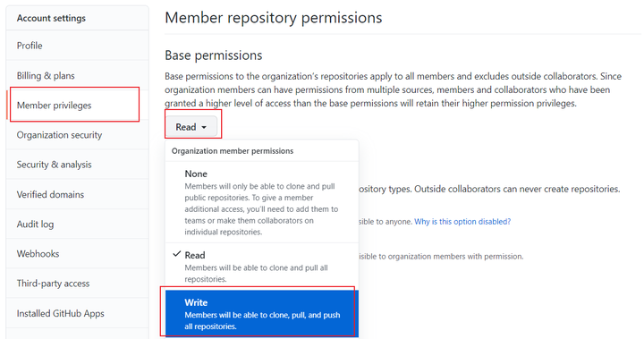This screenshot has height=339, width=644.
Task: Go to Billing & plans
Action: click(77, 76)
